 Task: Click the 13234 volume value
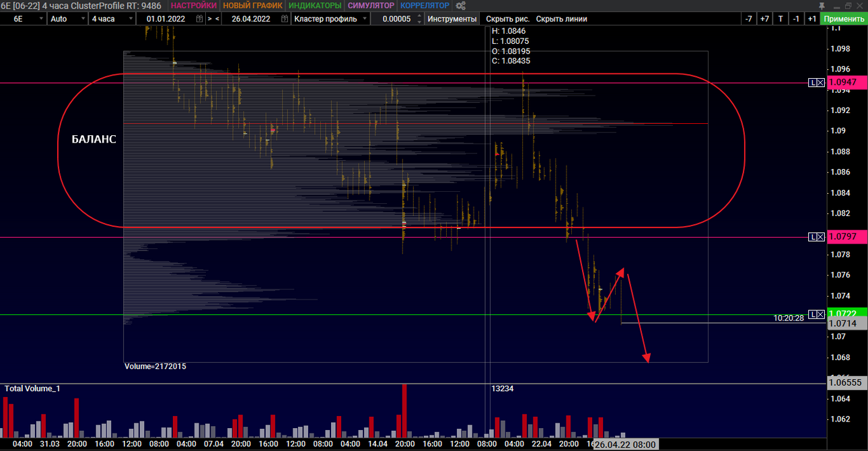click(x=502, y=388)
